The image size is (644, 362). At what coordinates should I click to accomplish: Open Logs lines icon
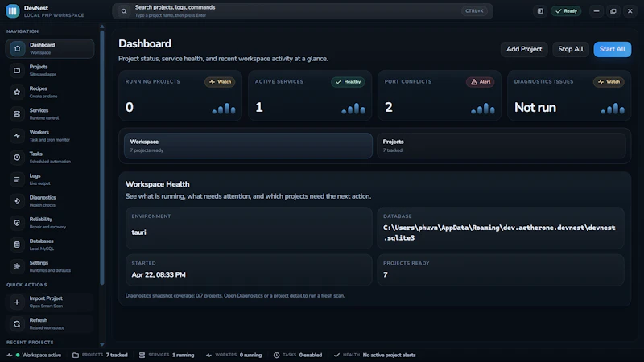[17, 179]
